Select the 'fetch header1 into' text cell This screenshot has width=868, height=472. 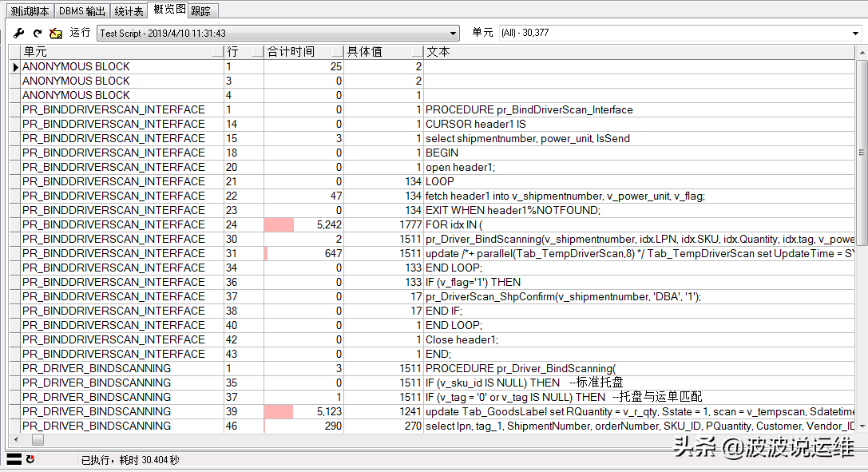pos(640,196)
